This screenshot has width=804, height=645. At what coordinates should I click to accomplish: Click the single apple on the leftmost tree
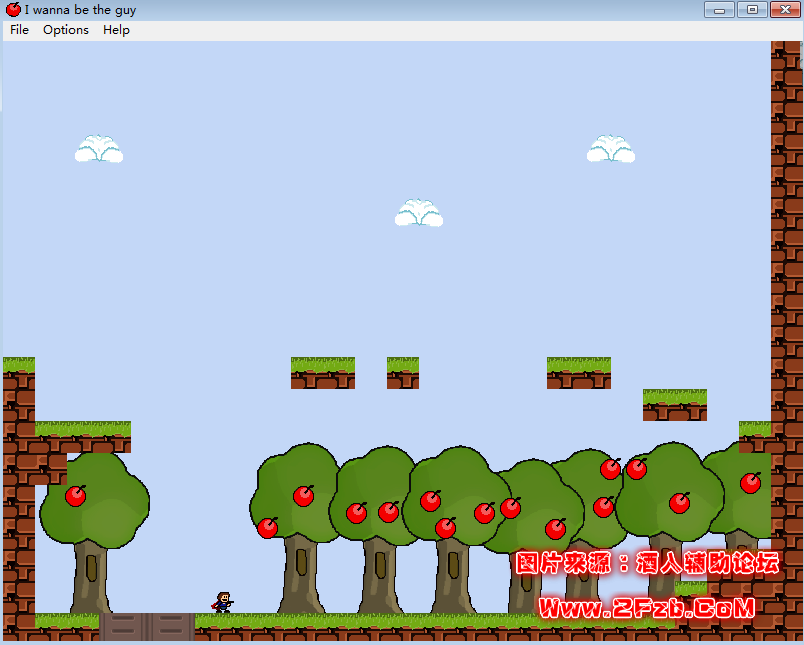[76, 495]
